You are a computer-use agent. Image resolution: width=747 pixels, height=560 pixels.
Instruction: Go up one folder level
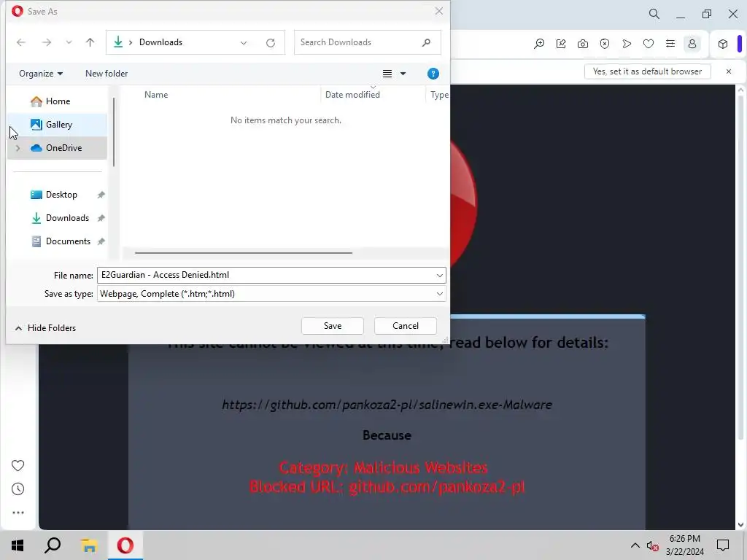coord(90,42)
